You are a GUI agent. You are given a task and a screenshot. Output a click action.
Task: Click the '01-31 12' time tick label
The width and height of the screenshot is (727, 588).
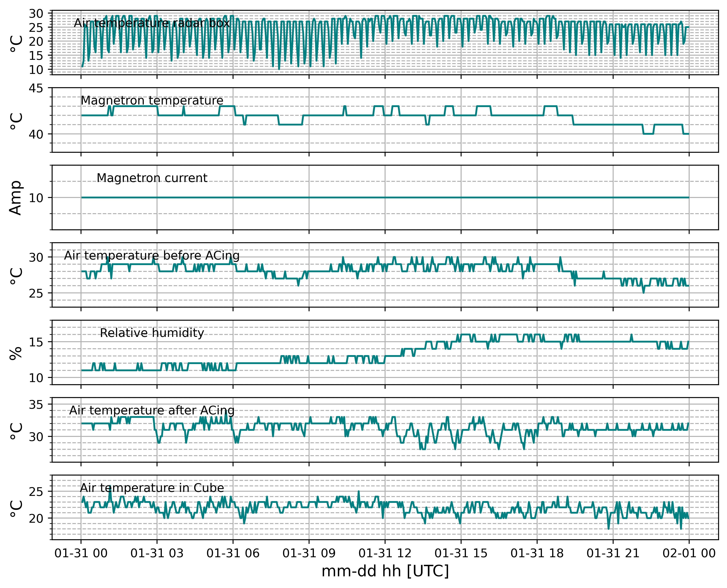pyautogui.click(x=385, y=553)
